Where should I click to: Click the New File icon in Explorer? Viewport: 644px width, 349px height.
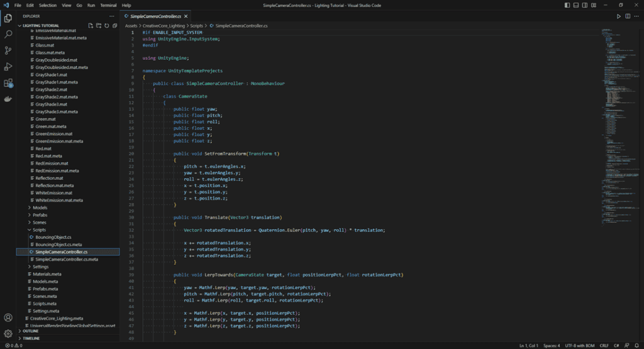pos(91,25)
